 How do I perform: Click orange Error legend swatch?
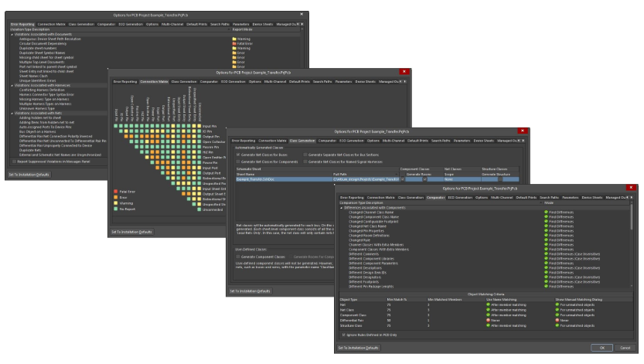pyautogui.click(x=116, y=197)
